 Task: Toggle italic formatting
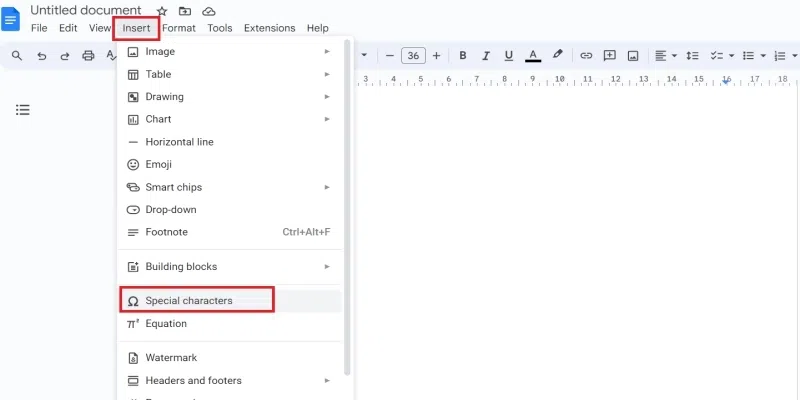pyautogui.click(x=486, y=56)
